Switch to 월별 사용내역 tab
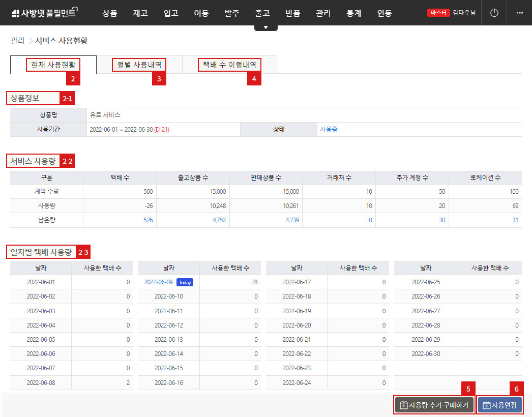Viewport: 532px width, 417px height. click(139, 65)
